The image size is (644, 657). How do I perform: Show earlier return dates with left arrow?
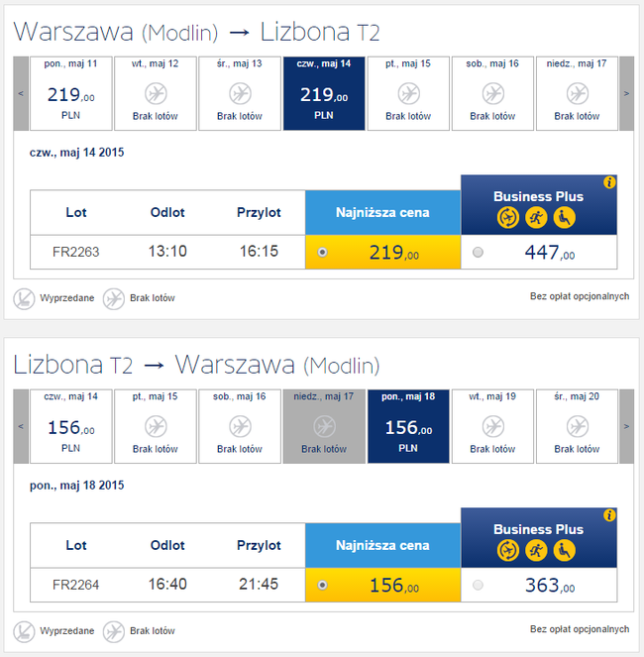point(21,426)
